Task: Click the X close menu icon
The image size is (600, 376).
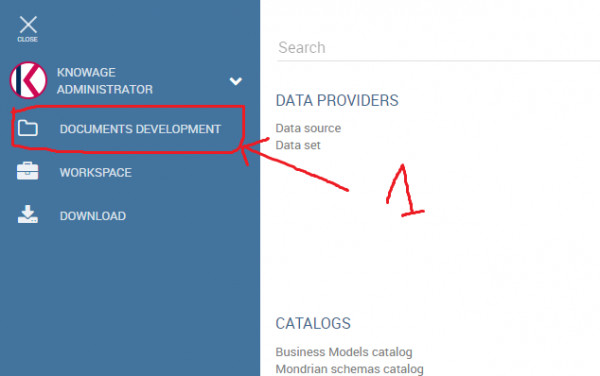Action: pos(28,25)
